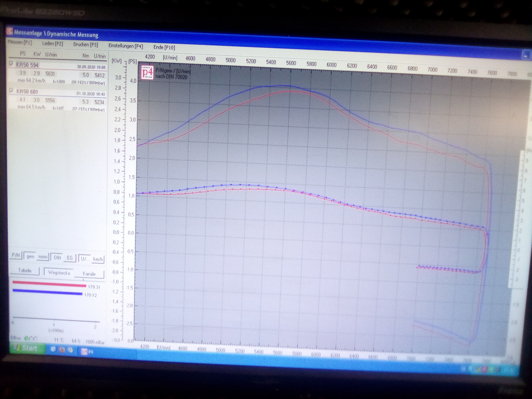
Task: Click the third quick launch taskbar icon
Action: [70, 350]
